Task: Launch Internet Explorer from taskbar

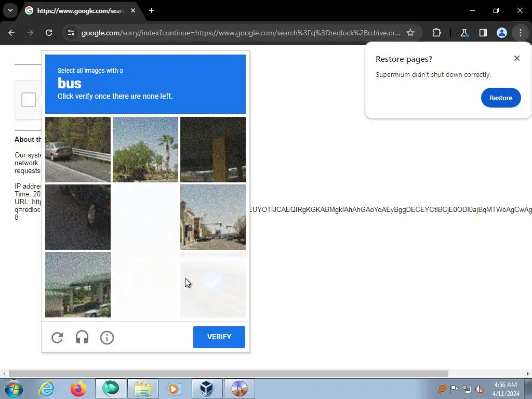Action: click(x=46, y=389)
